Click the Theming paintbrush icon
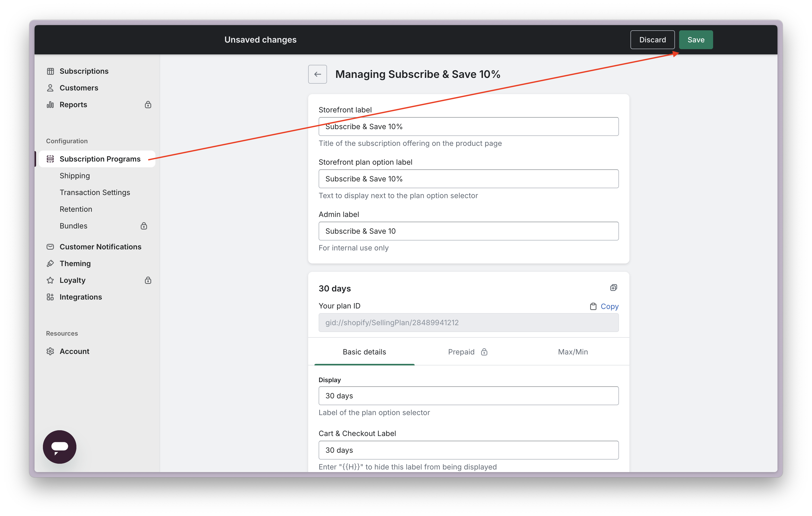This screenshot has height=516, width=812. click(x=50, y=263)
